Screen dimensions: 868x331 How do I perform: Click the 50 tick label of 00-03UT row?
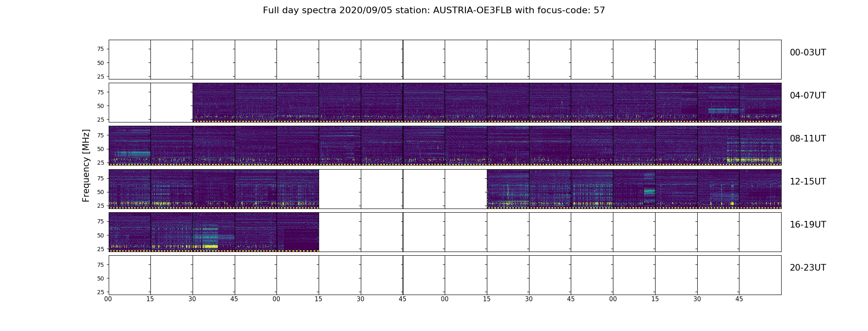coord(100,63)
